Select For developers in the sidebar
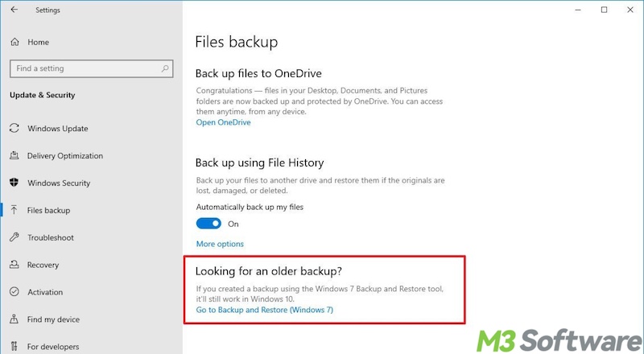 [54, 347]
